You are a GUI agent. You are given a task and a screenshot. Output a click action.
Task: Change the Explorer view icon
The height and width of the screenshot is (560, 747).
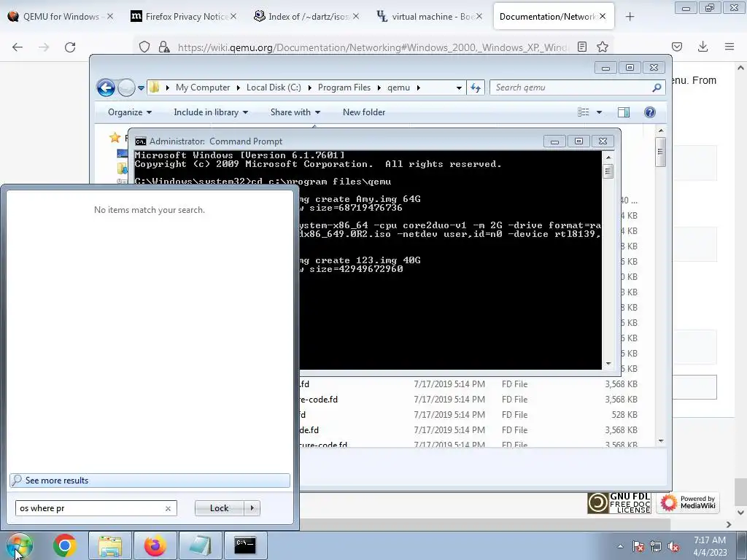click(x=584, y=112)
